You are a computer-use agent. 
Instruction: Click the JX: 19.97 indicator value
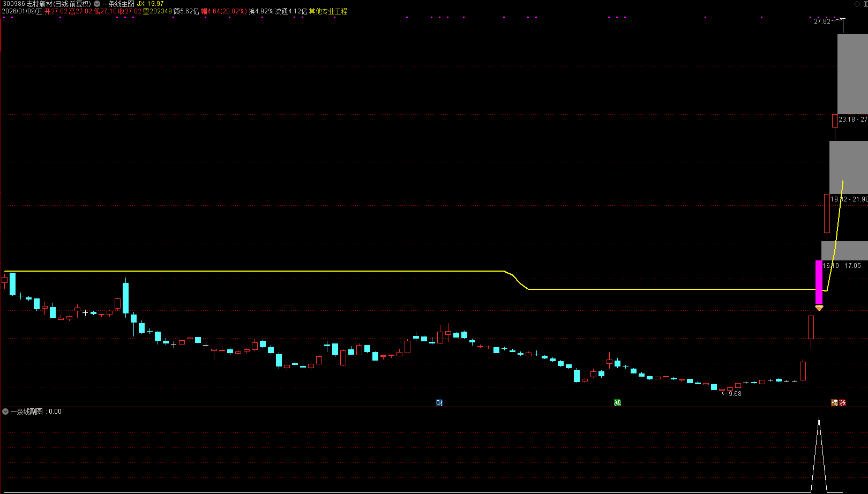pyautogui.click(x=151, y=4)
